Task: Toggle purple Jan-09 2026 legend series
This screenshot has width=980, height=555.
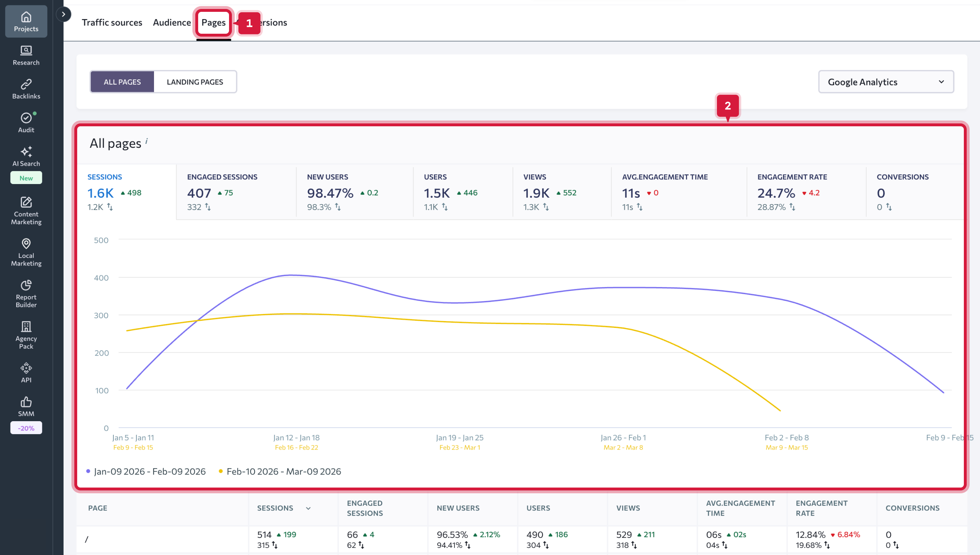Action: coord(149,471)
